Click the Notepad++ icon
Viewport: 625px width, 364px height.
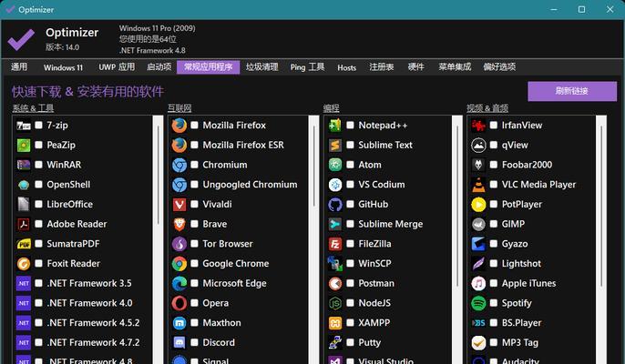pyautogui.click(x=335, y=126)
